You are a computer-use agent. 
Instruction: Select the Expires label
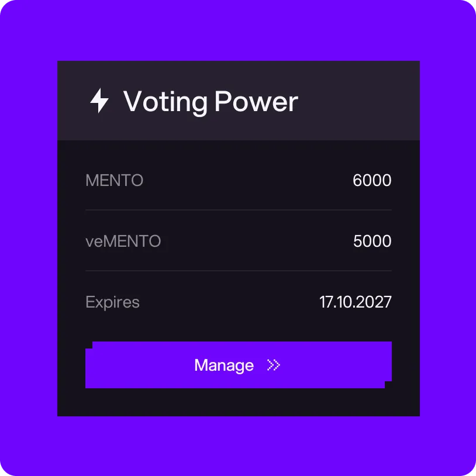[113, 302]
